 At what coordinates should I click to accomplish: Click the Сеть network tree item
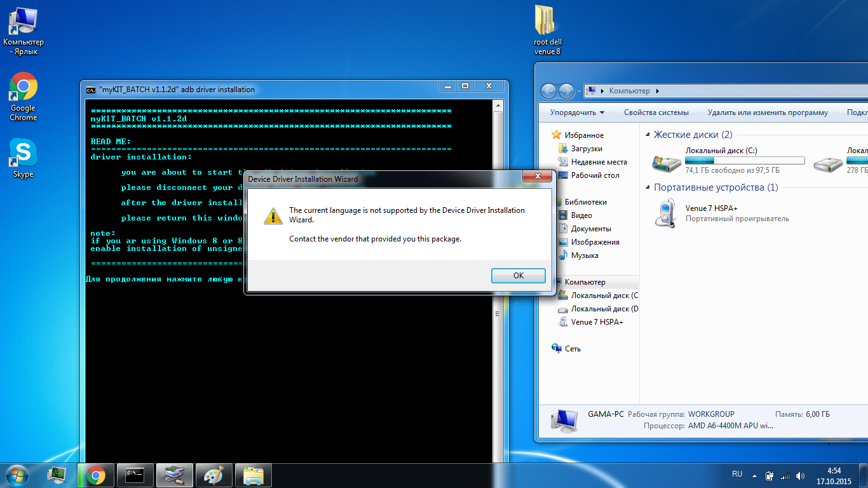point(573,349)
